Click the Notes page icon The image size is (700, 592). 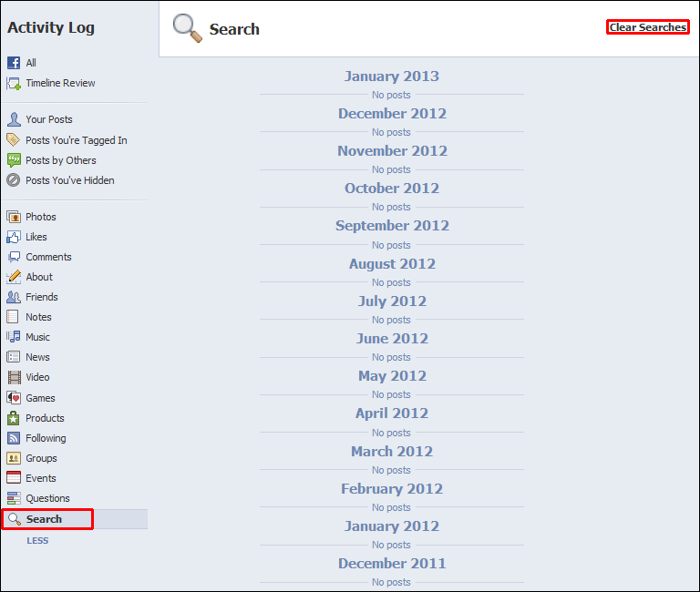[x=13, y=317]
